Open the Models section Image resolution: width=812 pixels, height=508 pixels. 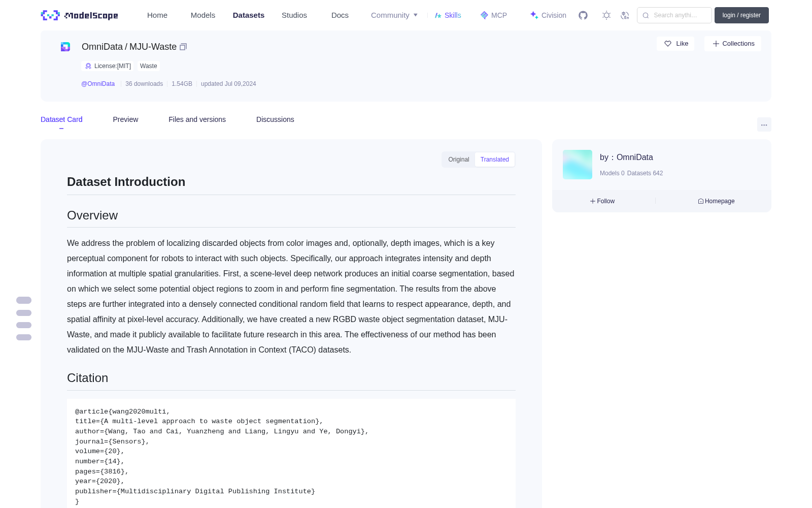coord(203,15)
